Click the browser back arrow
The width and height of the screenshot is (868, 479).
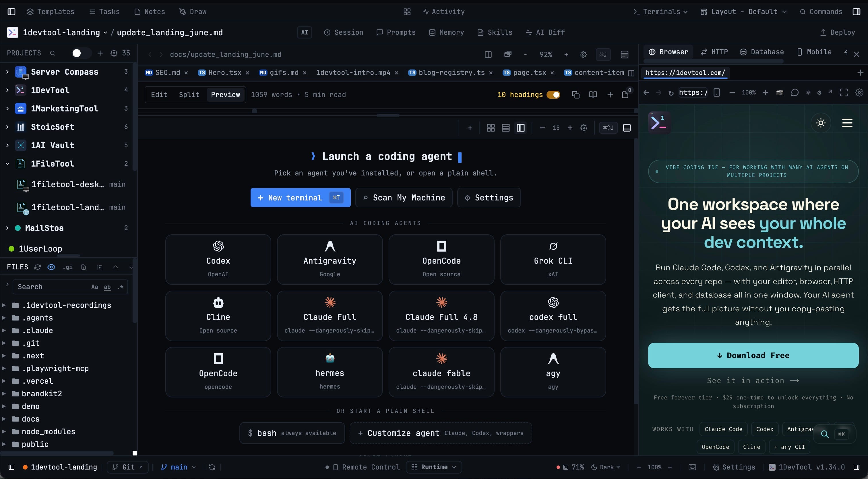pyautogui.click(x=646, y=93)
